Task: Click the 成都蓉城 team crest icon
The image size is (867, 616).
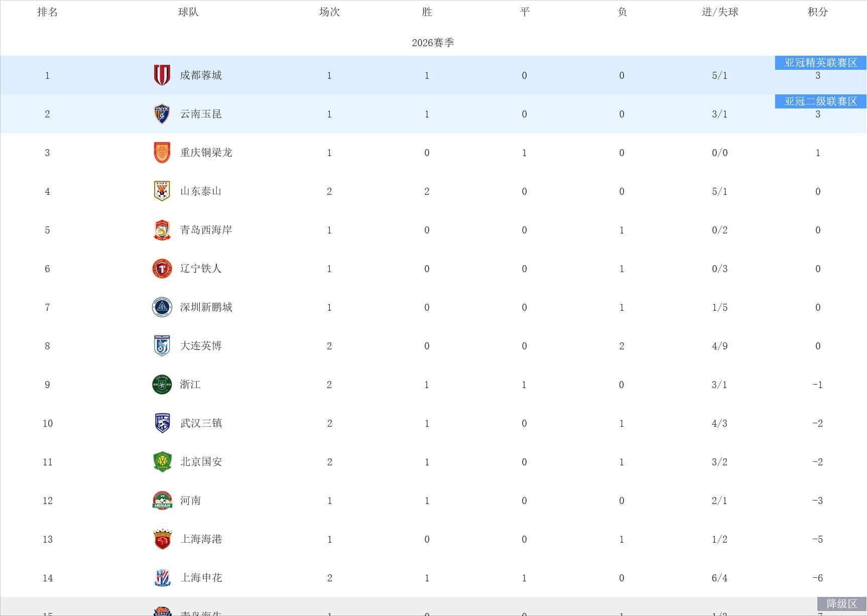Action: tap(162, 75)
